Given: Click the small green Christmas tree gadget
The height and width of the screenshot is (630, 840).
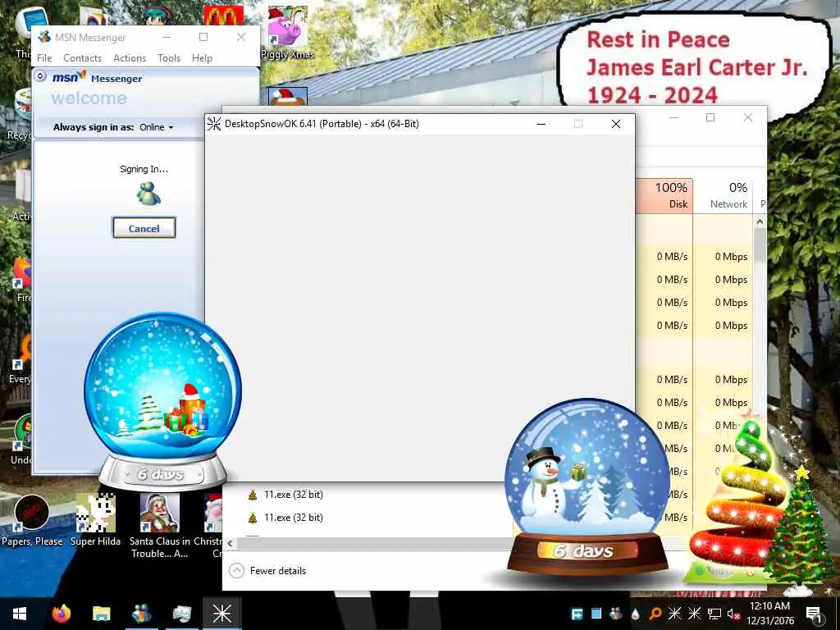Looking at the screenshot, I should coord(799,531).
